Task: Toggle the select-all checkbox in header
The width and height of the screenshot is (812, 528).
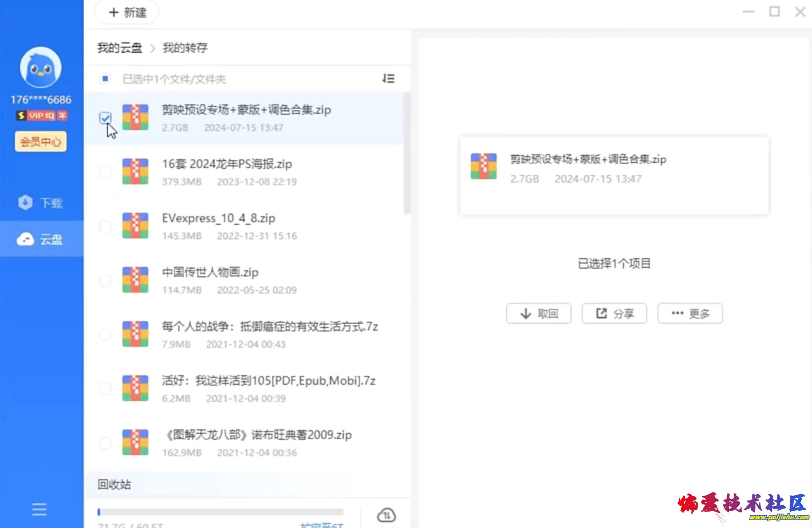Action: [105, 79]
